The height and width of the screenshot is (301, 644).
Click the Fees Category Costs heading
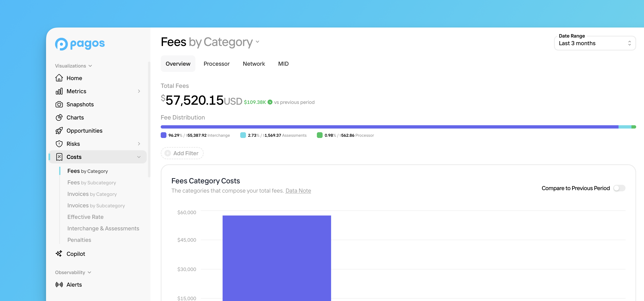(205, 181)
